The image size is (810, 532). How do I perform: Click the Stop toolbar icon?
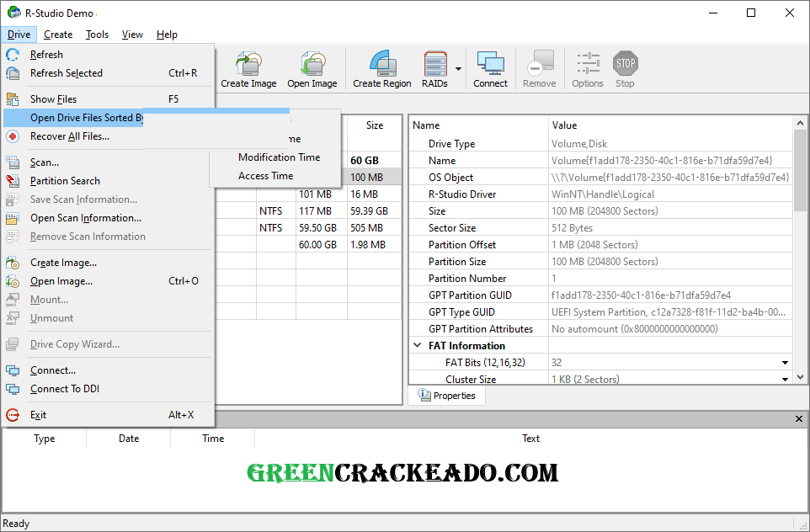[625, 67]
